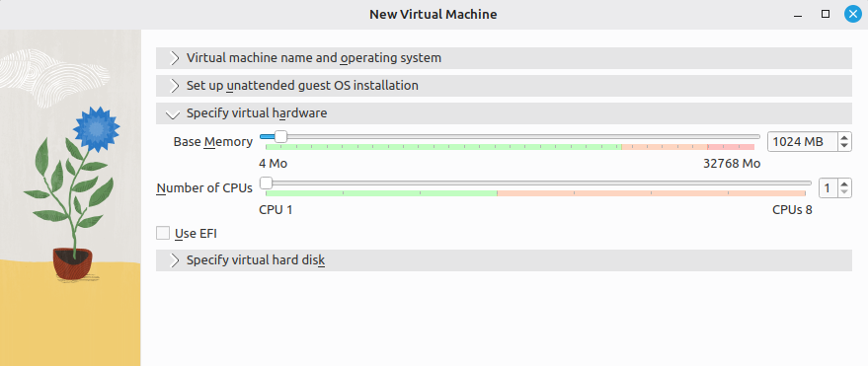The height and width of the screenshot is (366, 868).
Task: Decrease Base Memory with down arrow
Action: click(x=844, y=146)
